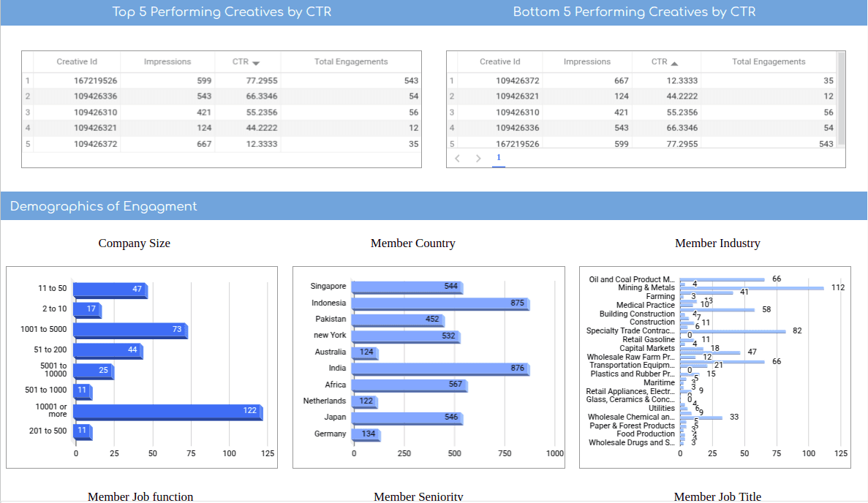Screen dimensions: 868x503
Task: Sort Top 5 table by CTR descending arrow
Action: pos(256,63)
